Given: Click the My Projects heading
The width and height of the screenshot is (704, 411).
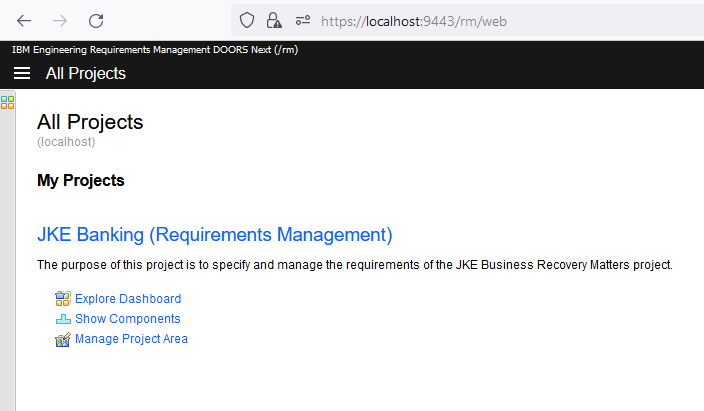Looking at the screenshot, I should [x=81, y=181].
